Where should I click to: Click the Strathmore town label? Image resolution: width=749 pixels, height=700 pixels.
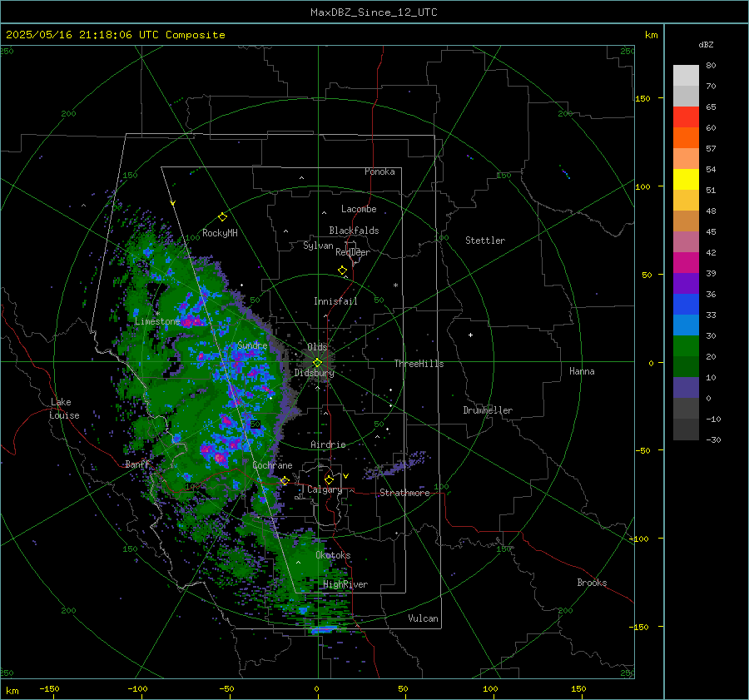404,493
